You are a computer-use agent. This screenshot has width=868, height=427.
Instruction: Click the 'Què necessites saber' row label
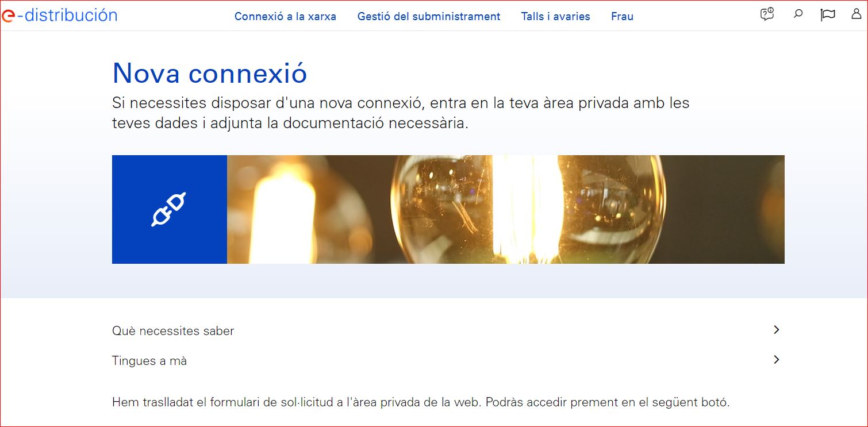click(173, 331)
